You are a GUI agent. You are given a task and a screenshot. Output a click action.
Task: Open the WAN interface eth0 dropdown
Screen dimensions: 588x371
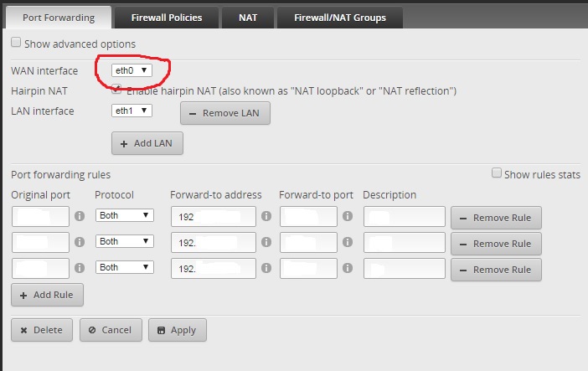132,70
